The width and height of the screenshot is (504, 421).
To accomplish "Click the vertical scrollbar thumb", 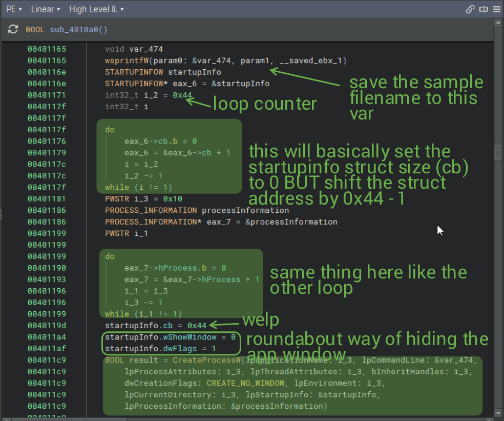I will click(497, 152).
